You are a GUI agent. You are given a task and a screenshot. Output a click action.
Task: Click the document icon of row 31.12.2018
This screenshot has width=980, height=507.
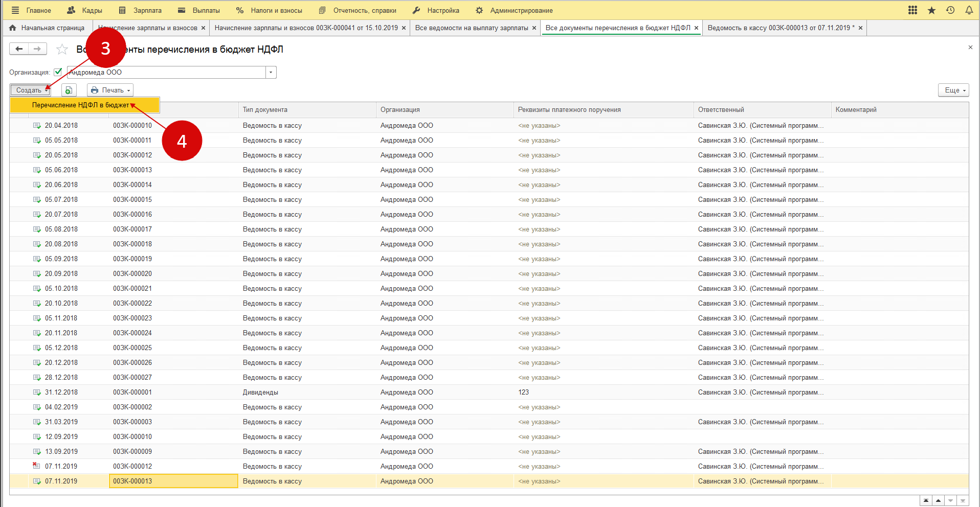pyautogui.click(x=36, y=393)
